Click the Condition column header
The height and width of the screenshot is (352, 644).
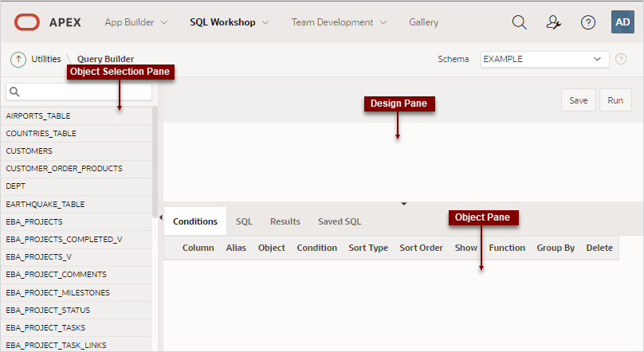pos(316,248)
